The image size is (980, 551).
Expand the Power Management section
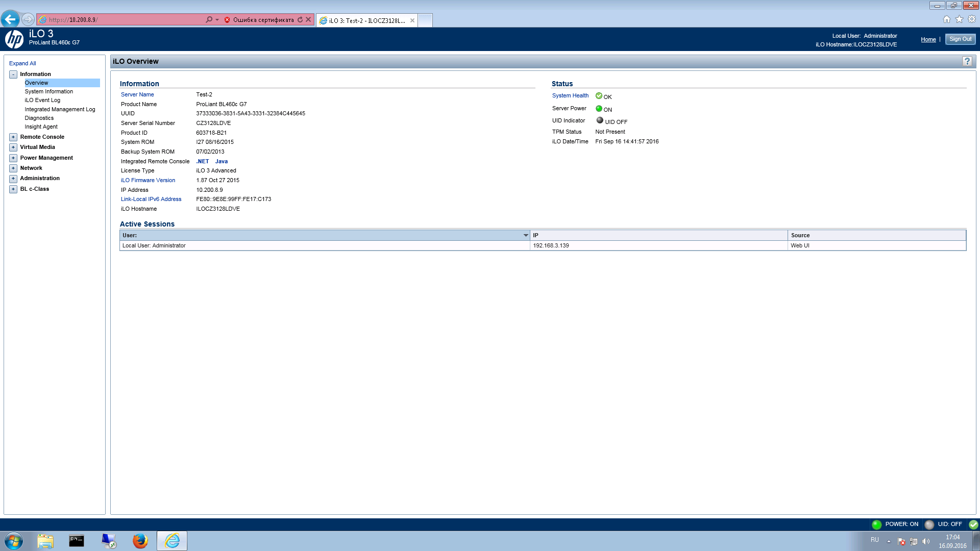click(13, 158)
